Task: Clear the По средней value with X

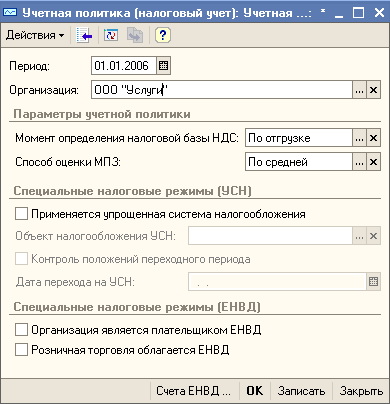Action: click(x=374, y=162)
